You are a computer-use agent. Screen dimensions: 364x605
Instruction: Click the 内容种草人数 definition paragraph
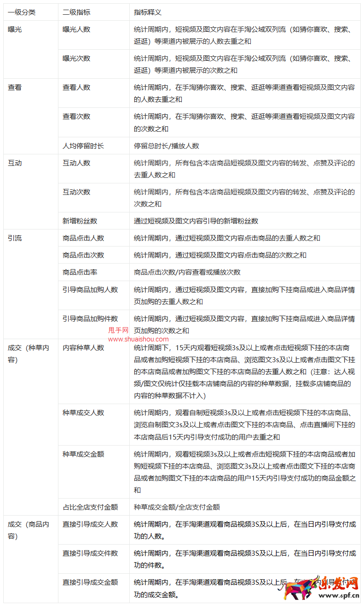244,372
